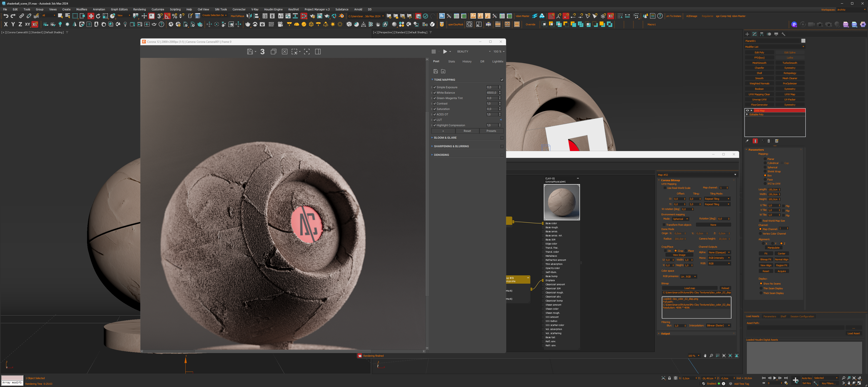
Task: Check Use Real-World Scale
Action: click(x=665, y=188)
